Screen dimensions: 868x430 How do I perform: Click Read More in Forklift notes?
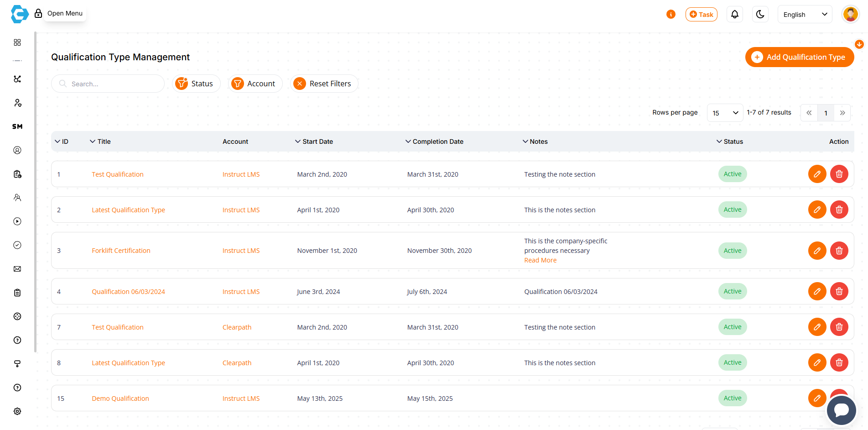(541, 260)
